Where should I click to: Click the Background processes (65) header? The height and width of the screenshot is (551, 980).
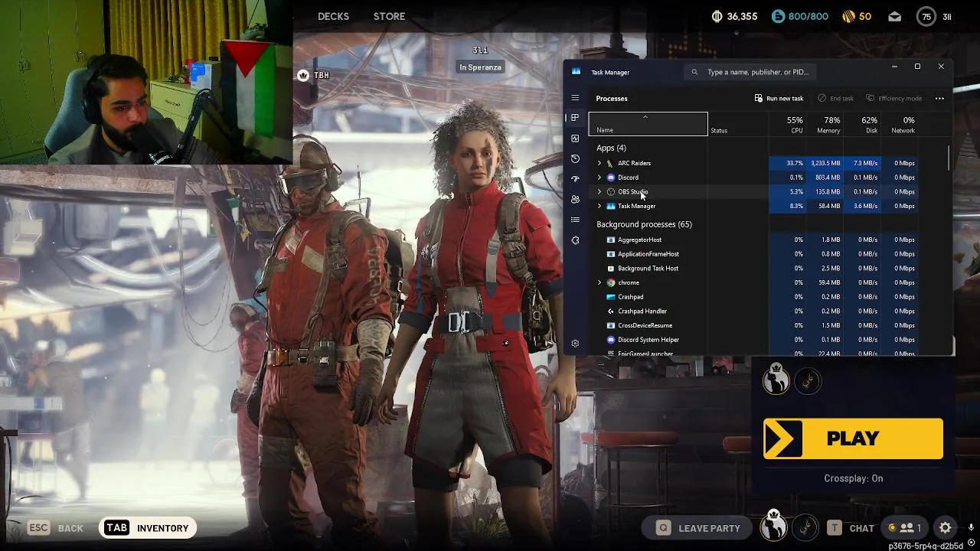pyautogui.click(x=644, y=224)
